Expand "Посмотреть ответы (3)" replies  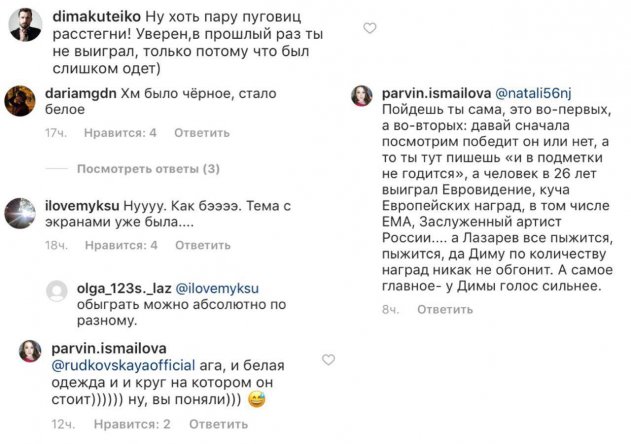click(x=148, y=168)
